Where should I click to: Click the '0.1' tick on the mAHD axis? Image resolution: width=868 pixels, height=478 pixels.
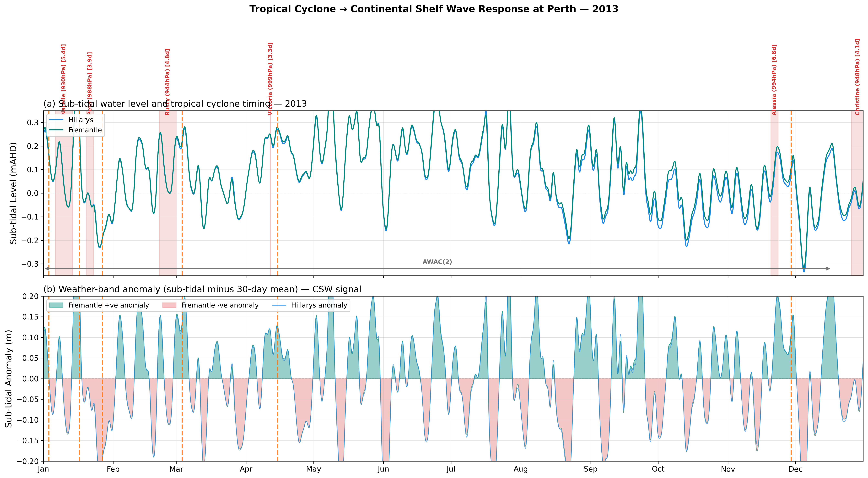tap(33, 170)
